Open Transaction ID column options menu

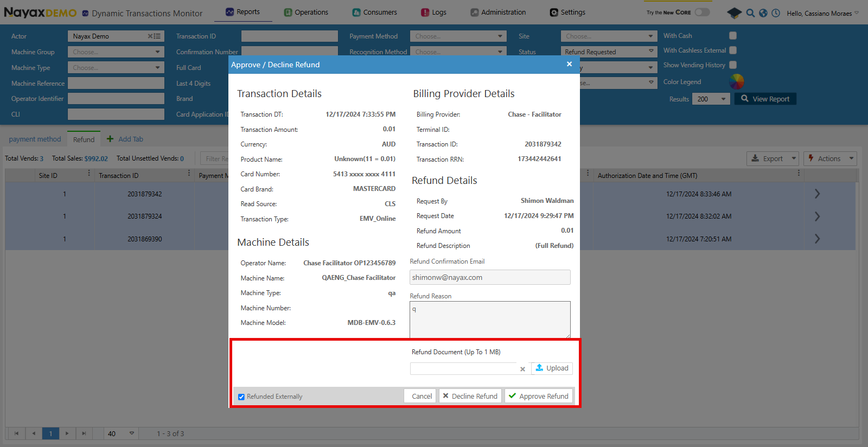pyautogui.click(x=189, y=173)
